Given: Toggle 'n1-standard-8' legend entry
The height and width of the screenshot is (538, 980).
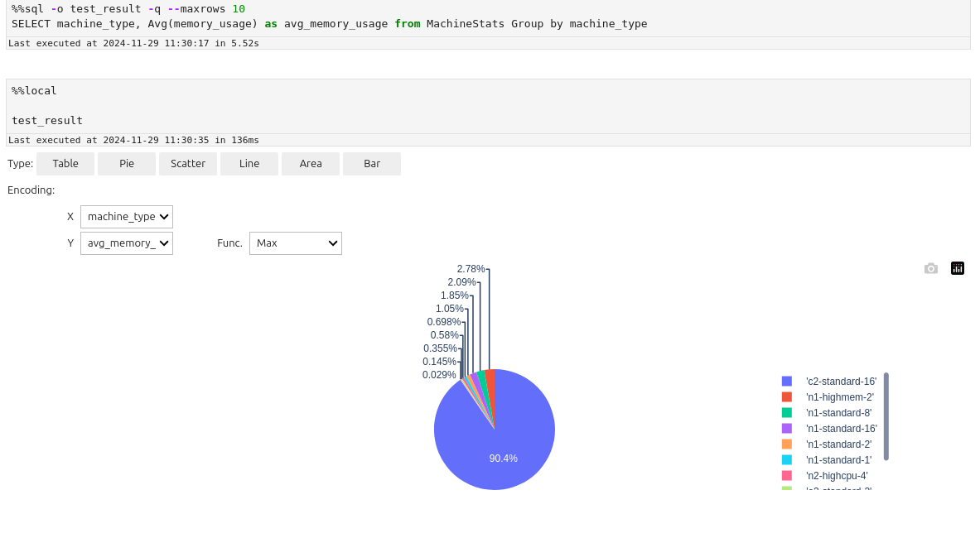Looking at the screenshot, I should 838,413.
